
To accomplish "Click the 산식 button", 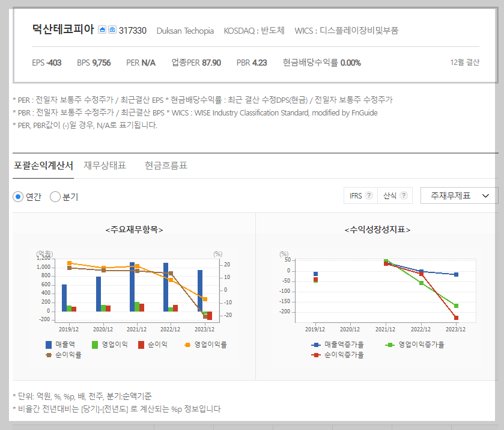I will 395,195.
